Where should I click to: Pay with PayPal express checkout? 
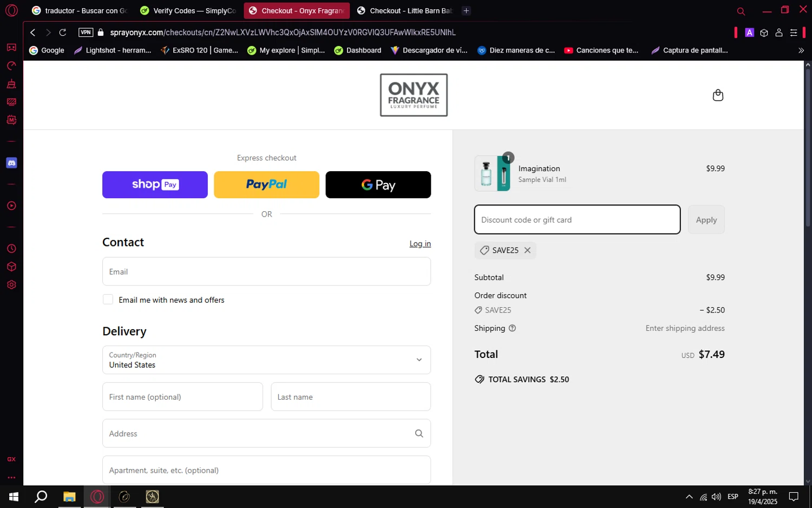tap(266, 185)
